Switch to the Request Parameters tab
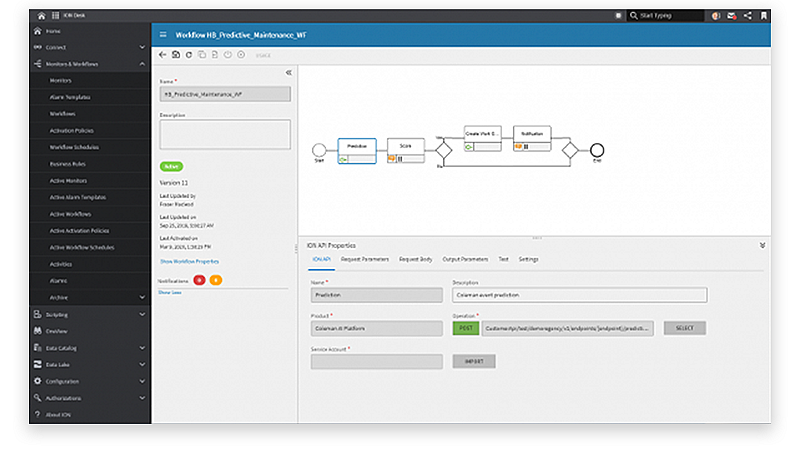Image resolution: width=800 pixels, height=459 pixels. click(365, 260)
